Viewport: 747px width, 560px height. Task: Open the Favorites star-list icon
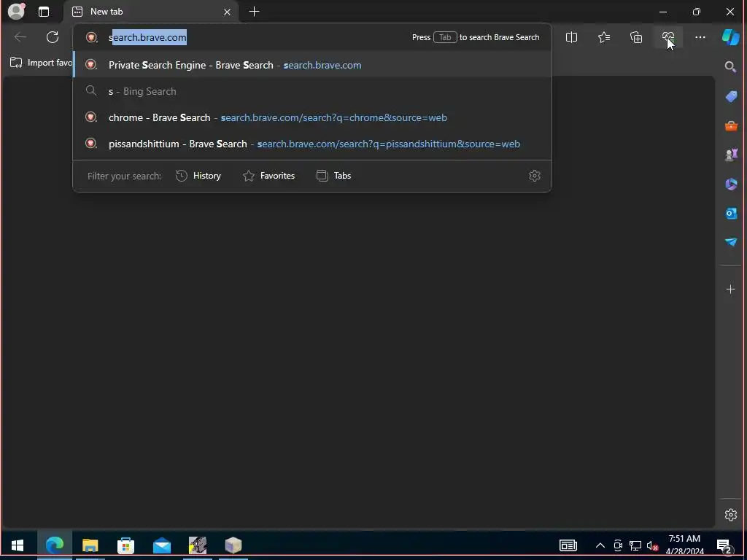pos(603,37)
